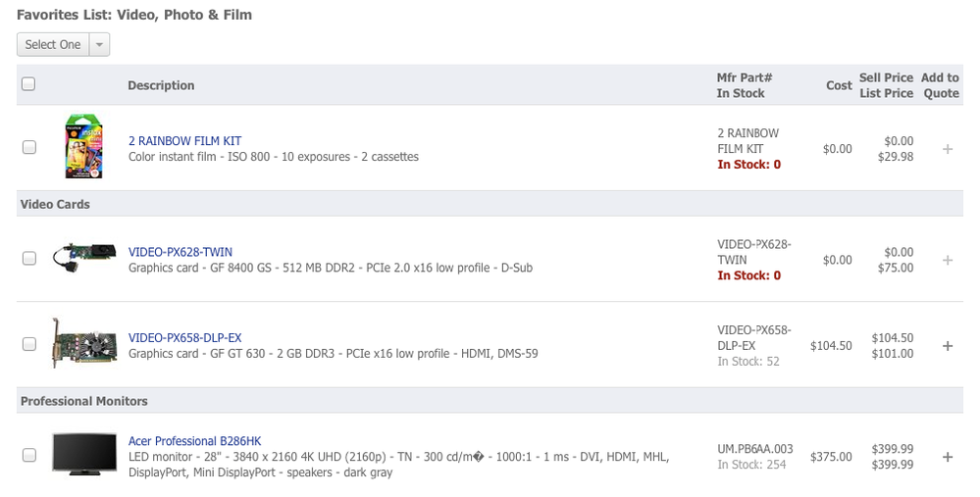Viewport: 980px width, 497px height.
Task: Click the Rainbow Film Kit product image
Action: click(83, 147)
